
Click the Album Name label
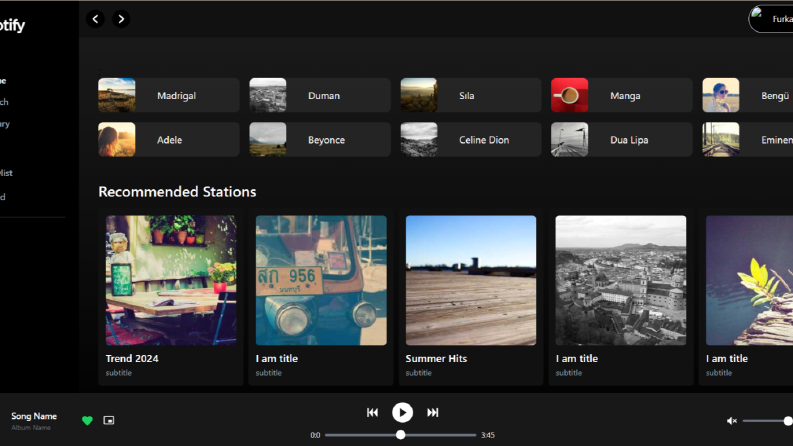[31, 428]
